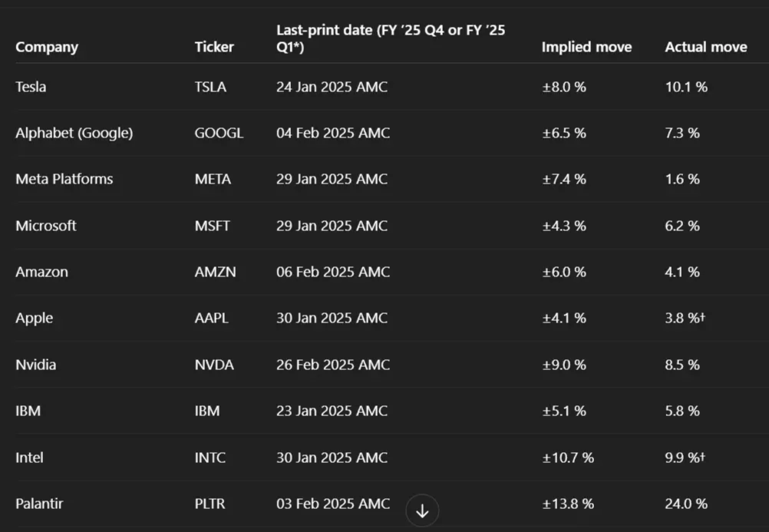
Task: Click the 6.2 % actual move value
Action: [682, 226]
